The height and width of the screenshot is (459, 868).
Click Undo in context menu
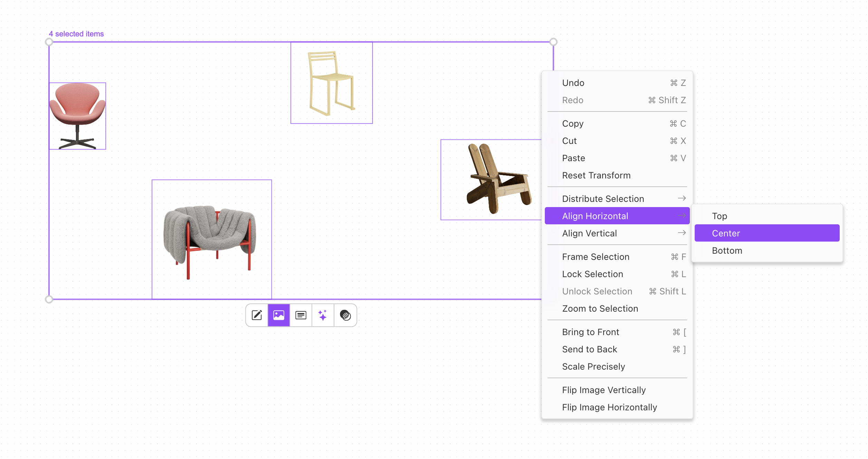(x=617, y=83)
